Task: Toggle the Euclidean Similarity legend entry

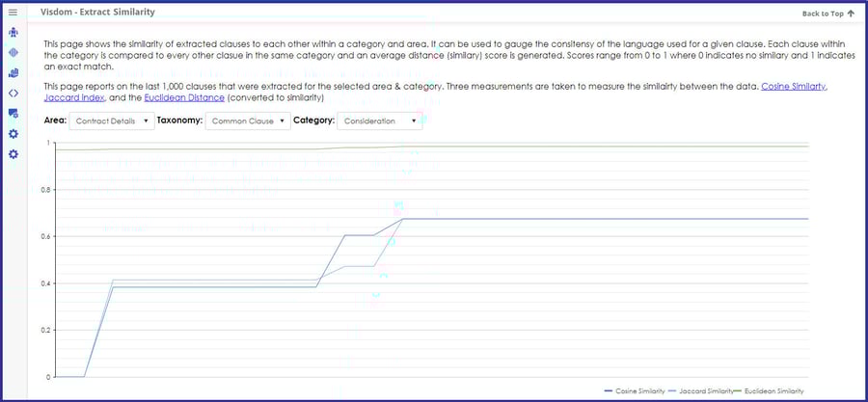Action: [769, 391]
